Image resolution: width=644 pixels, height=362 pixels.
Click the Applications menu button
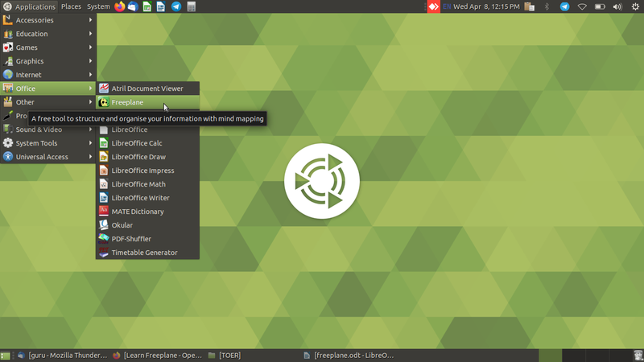click(x=29, y=6)
